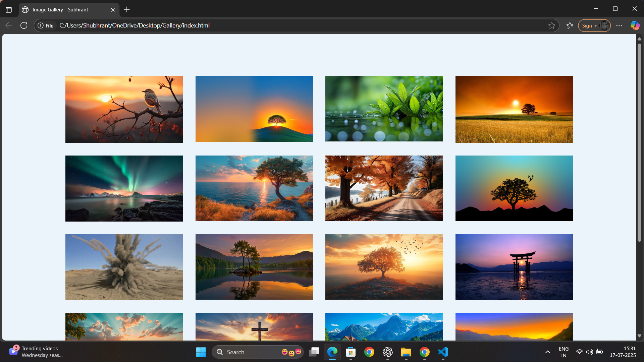Screen dimensions: 644x362
Task: Add page to favorites star icon
Action: pos(552,25)
